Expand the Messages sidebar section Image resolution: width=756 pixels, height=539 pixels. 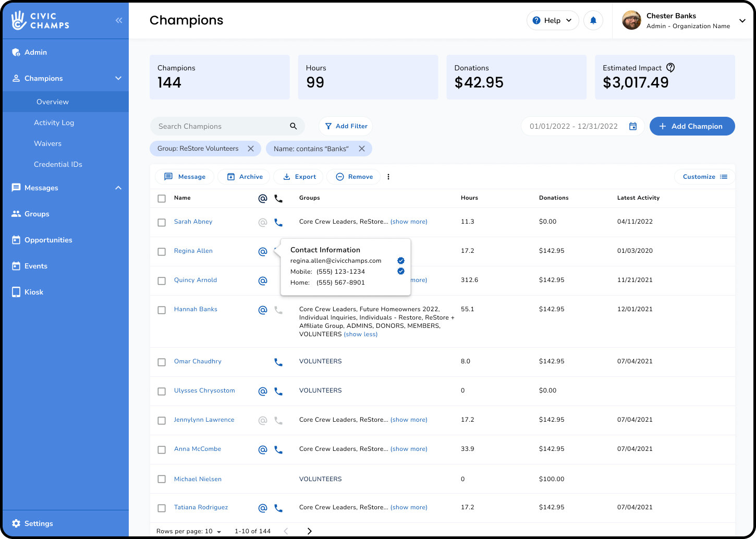[x=118, y=188]
